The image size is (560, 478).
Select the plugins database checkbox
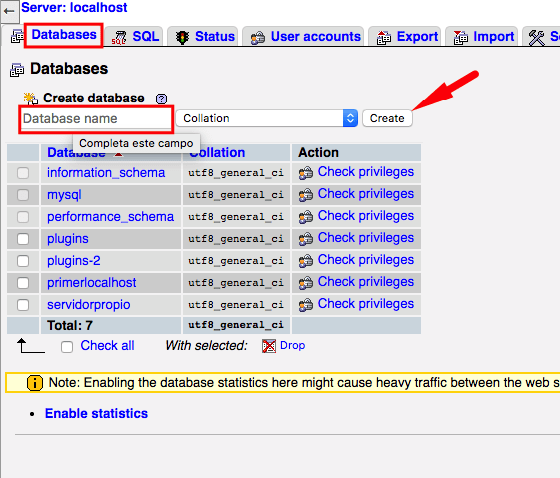point(23,239)
